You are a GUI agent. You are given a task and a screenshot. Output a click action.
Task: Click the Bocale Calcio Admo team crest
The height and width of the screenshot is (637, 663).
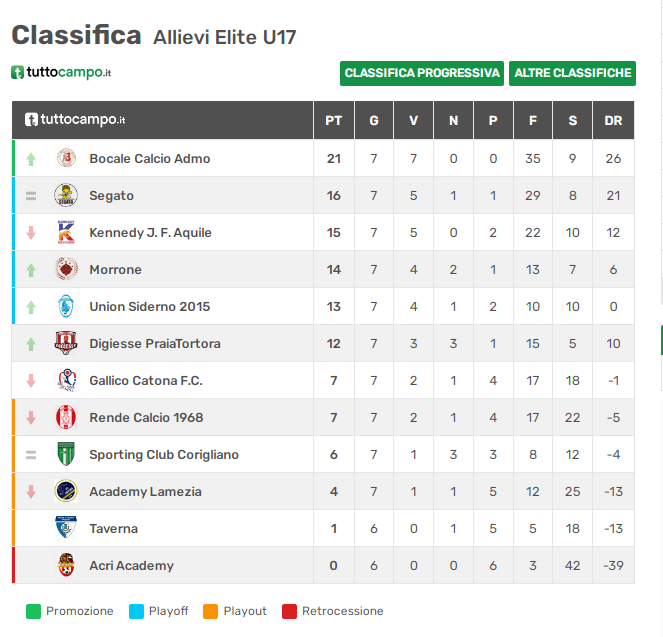point(66,159)
